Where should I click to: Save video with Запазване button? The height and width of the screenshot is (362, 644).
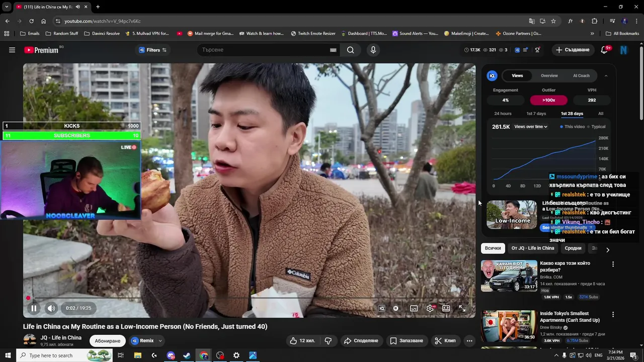[407, 340]
